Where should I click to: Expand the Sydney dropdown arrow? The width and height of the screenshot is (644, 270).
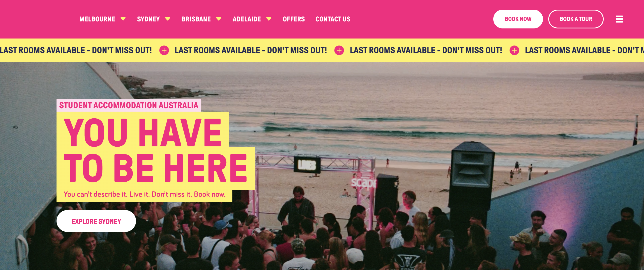click(168, 19)
